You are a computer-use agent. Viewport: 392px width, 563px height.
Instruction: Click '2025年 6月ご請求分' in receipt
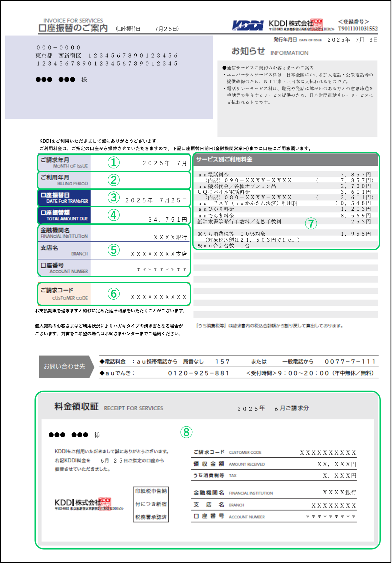[x=273, y=409]
